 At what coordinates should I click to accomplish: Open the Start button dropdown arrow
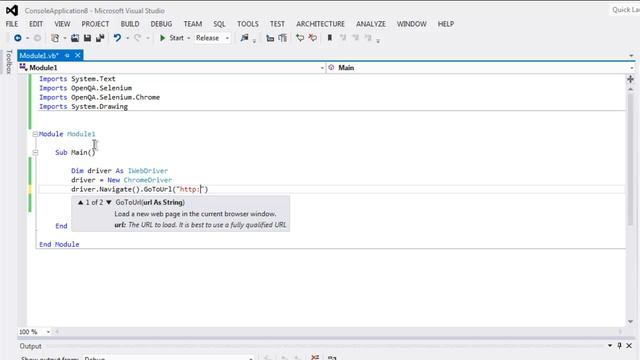click(x=189, y=38)
